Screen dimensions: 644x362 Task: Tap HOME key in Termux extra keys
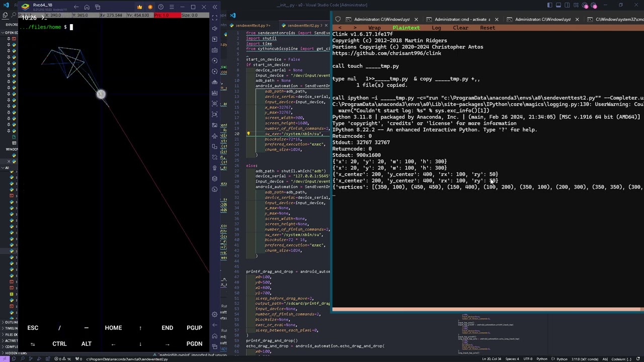113,328
